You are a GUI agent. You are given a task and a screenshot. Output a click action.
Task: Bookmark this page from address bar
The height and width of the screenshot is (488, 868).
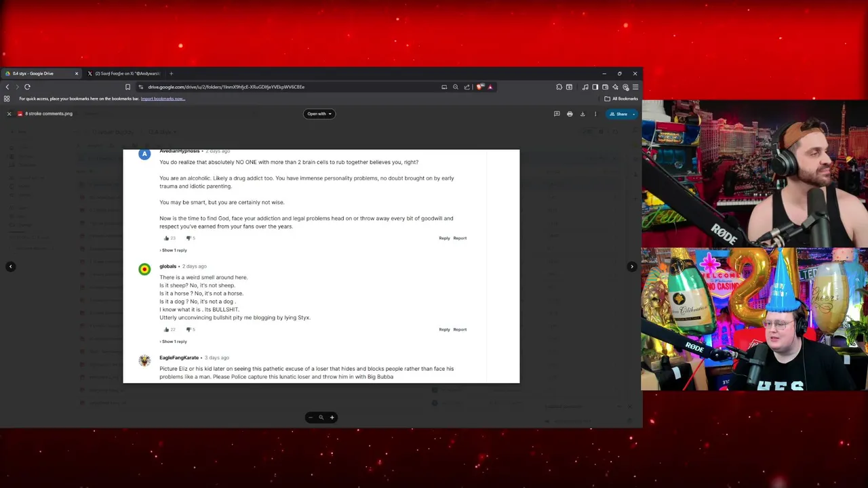click(127, 87)
